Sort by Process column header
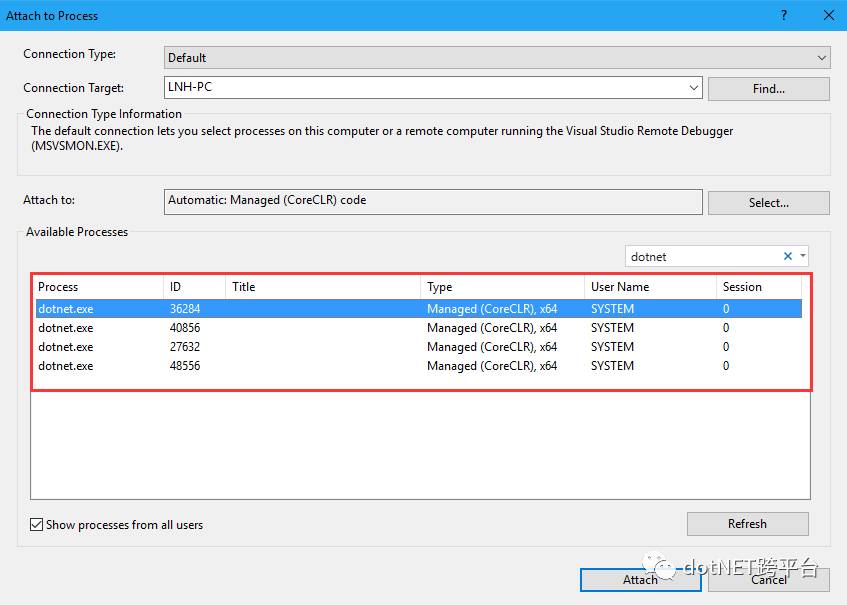The height and width of the screenshot is (605, 847). [x=99, y=287]
